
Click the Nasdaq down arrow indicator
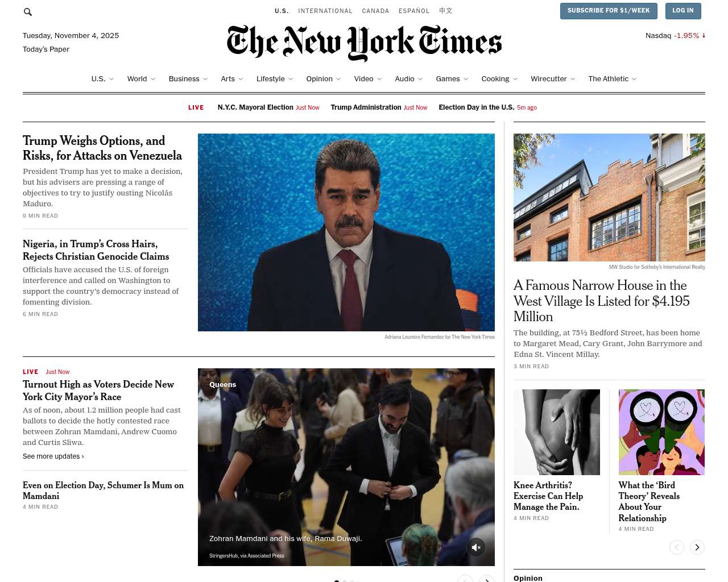(x=704, y=35)
